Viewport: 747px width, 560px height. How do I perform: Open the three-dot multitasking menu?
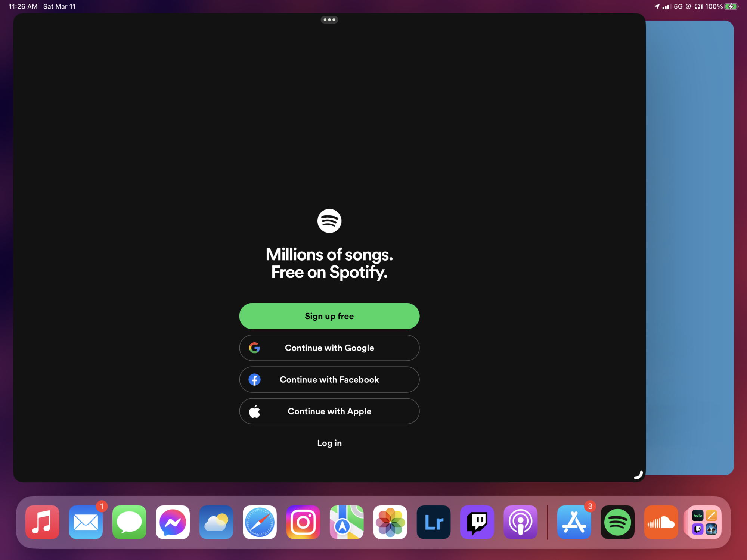click(x=329, y=20)
